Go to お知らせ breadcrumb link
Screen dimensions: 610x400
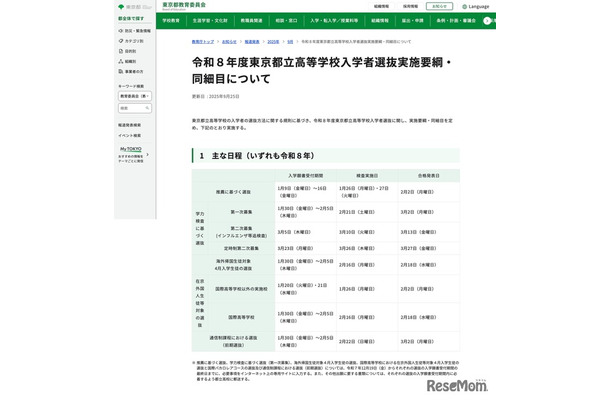point(229,42)
